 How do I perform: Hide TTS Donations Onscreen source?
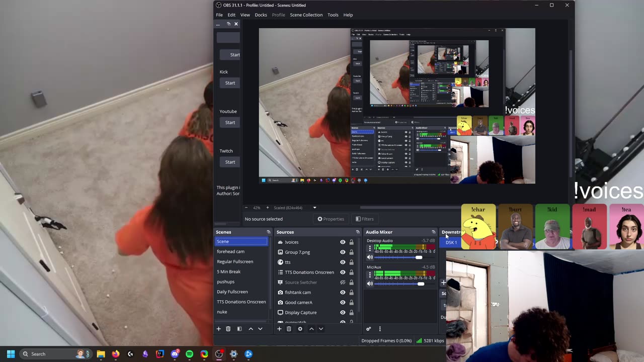click(343, 272)
